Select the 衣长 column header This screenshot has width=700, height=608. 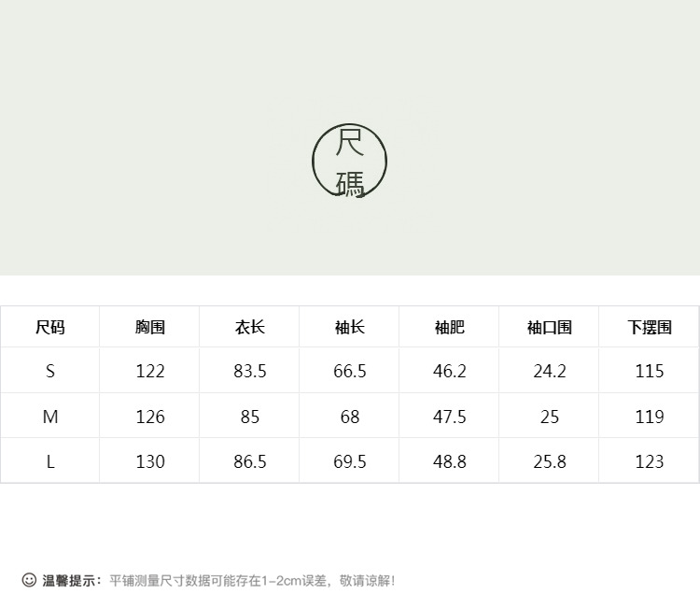point(250,327)
